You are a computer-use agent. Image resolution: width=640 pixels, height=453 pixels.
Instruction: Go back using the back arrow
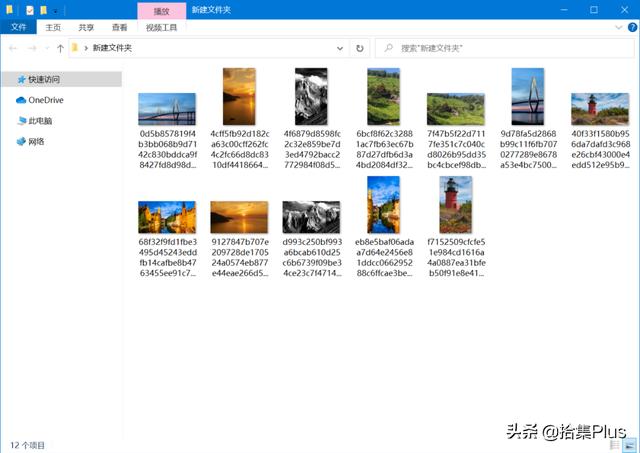click(12, 48)
